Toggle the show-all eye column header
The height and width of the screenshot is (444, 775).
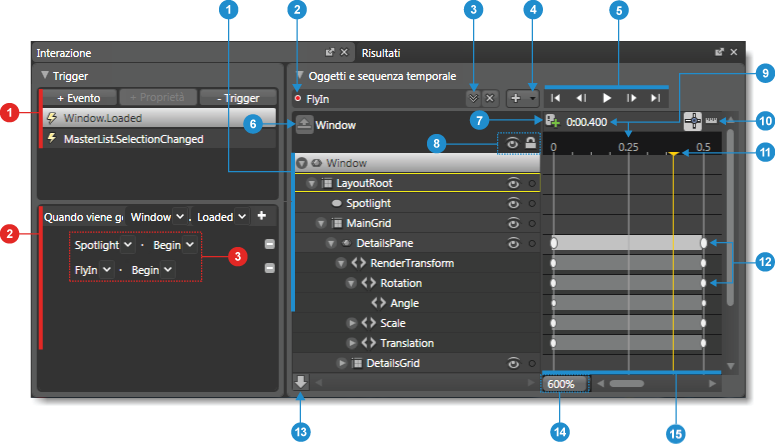tap(513, 143)
